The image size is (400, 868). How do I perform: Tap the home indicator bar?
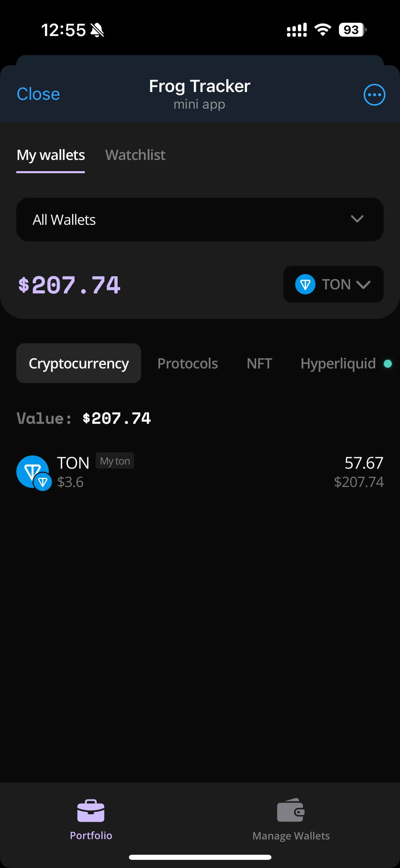pyautogui.click(x=200, y=857)
